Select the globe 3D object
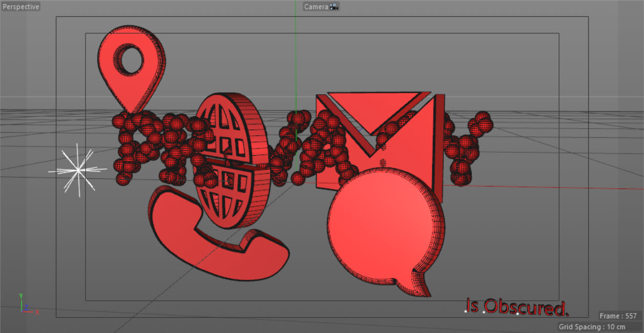 (233, 160)
